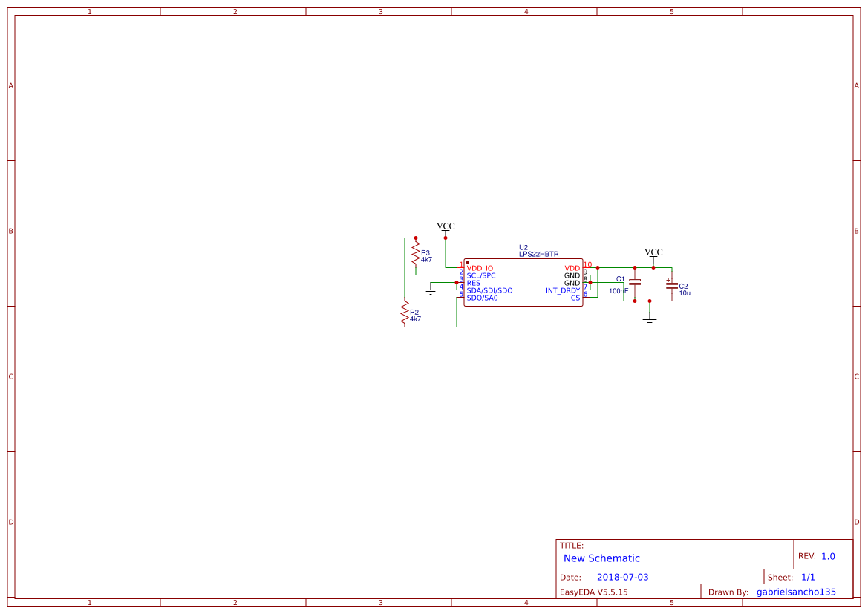Click the INT_DRDY pin of the sensor

(x=564, y=290)
